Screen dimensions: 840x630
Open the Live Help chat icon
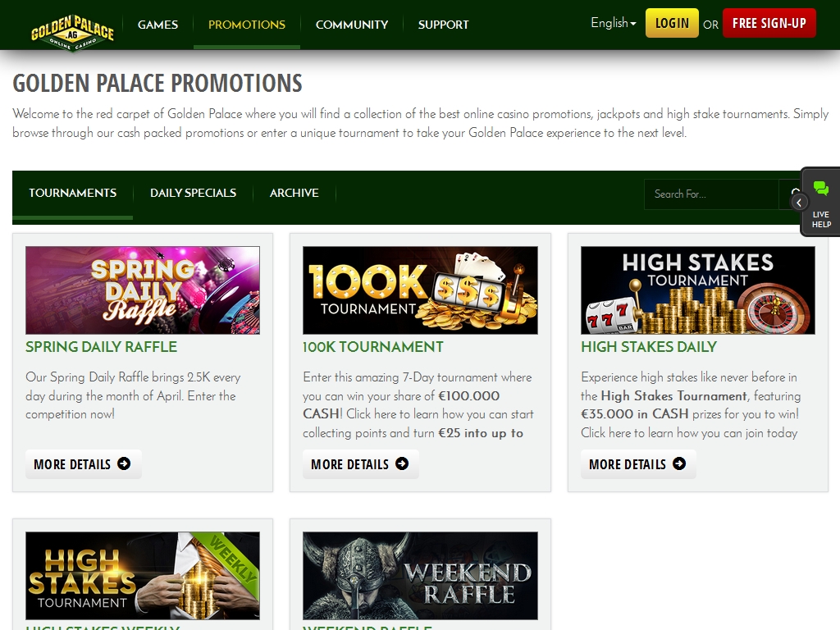click(x=820, y=189)
